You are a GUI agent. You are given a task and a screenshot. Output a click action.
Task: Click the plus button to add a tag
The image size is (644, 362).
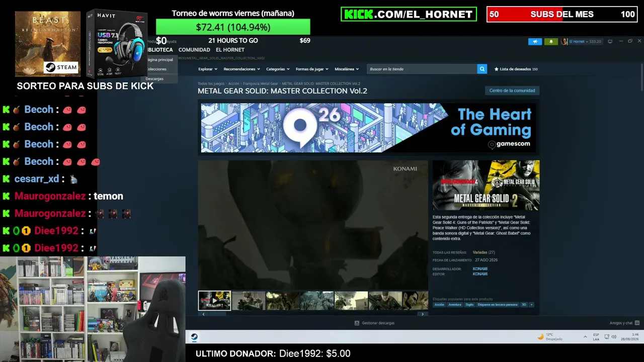tap(531, 305)
